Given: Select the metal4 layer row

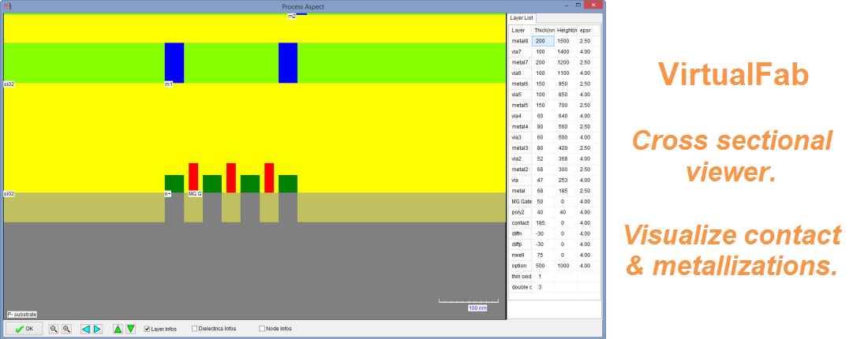Looking at the screenshot, I should (x=555, y=127).
